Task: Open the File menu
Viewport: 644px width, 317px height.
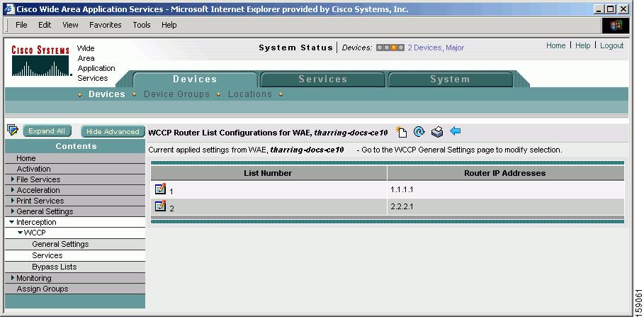Action: click(x=21, y=25)
